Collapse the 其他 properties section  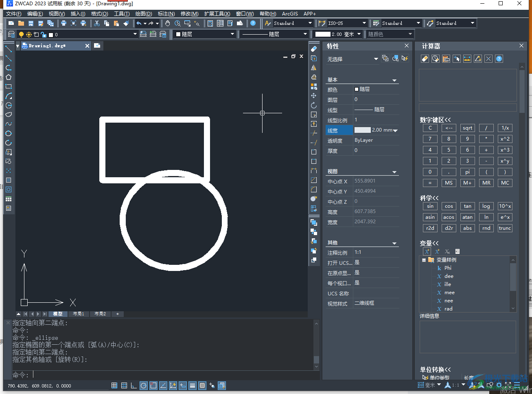tap(394, 243)
